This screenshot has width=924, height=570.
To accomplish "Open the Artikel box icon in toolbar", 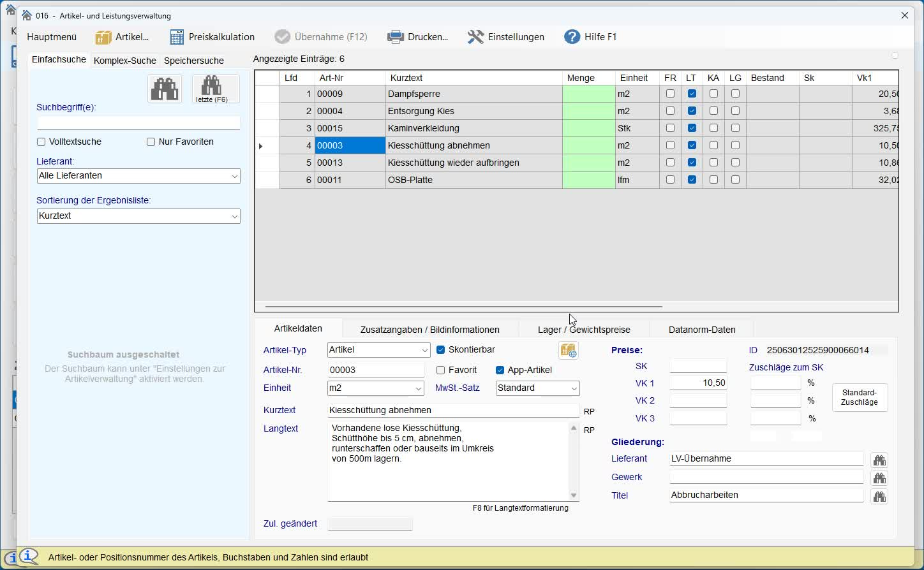I will (x=103, y=37).
